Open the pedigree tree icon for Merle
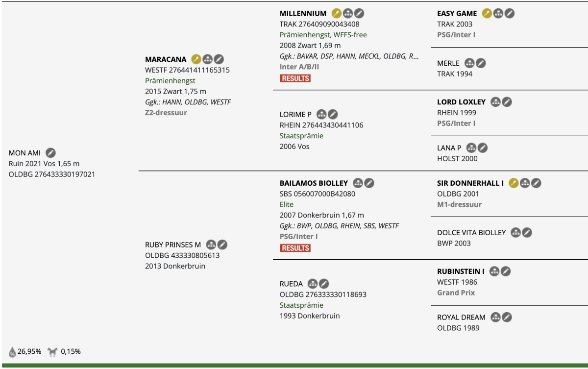Viewport: 588px width, 369px height. pyautogui.click(x=469, y=63)
